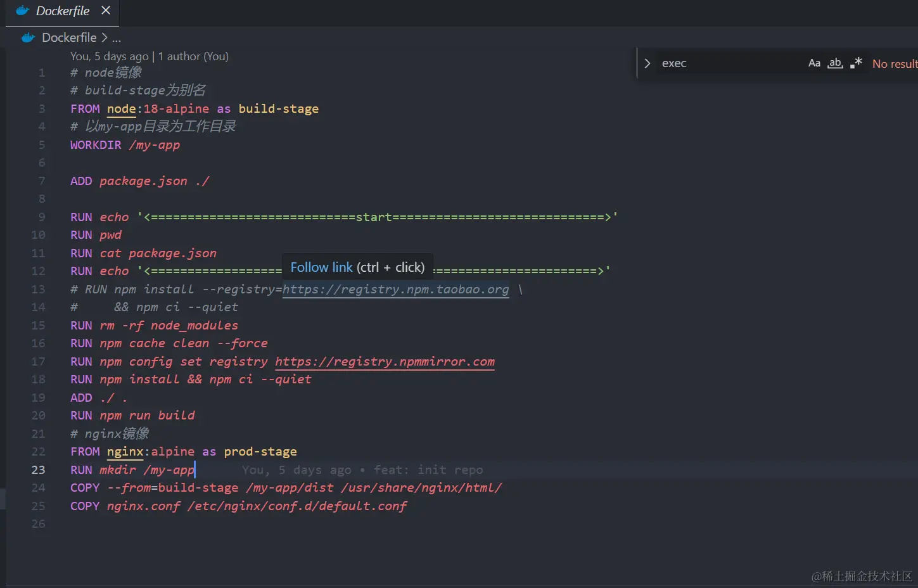The width and height of the screenshot is (918, 588).
Task: Expand the replace field in find widget
Action: (x=647, y=63)
